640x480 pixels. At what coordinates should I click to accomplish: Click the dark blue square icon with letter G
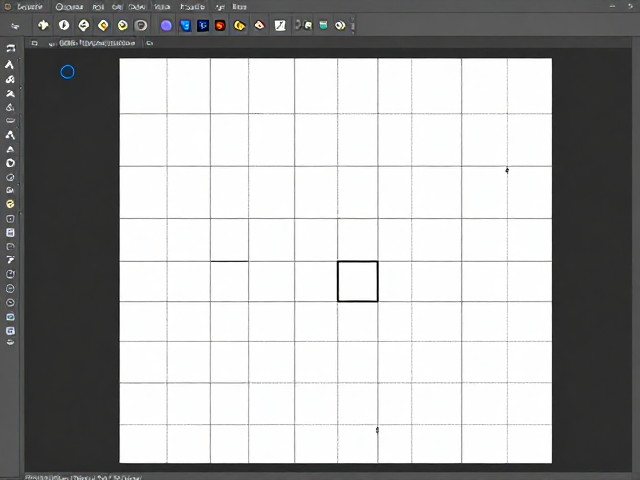[x=203, y=26]
